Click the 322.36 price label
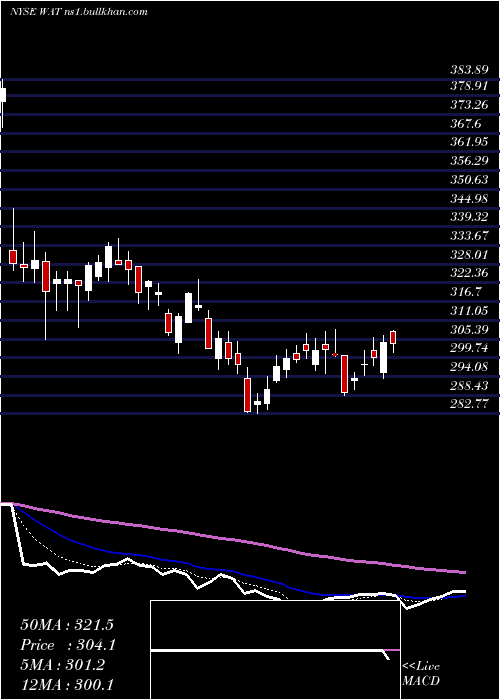 469,272
